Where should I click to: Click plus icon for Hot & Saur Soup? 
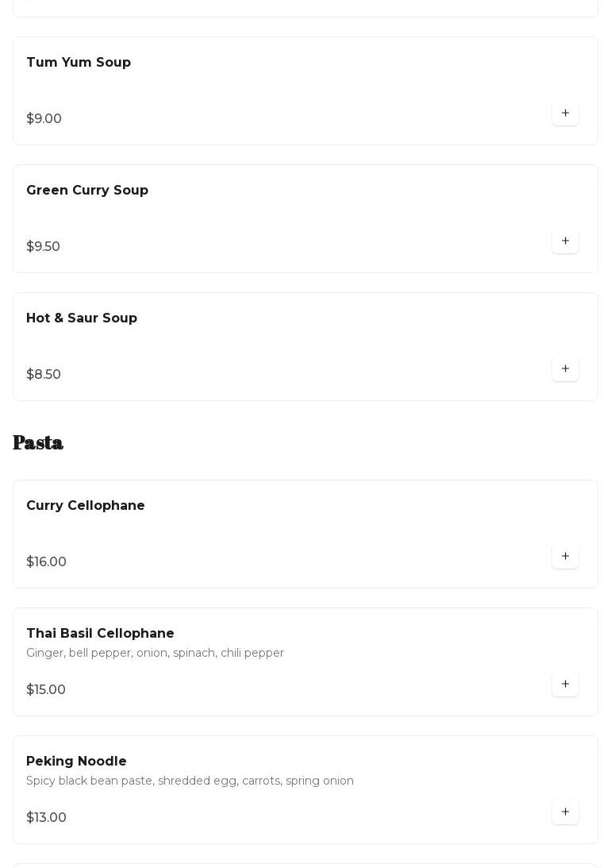point(565,369)
